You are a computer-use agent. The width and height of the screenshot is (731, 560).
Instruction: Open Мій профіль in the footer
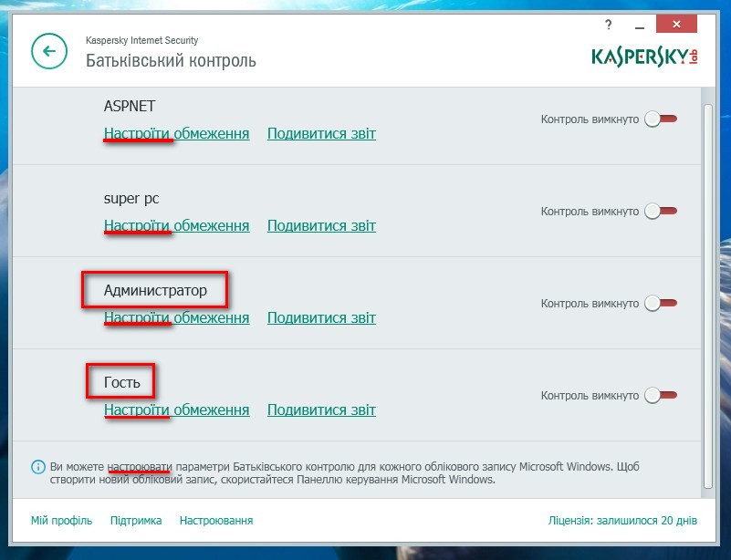pyautogui.click(x=61, y=521)
